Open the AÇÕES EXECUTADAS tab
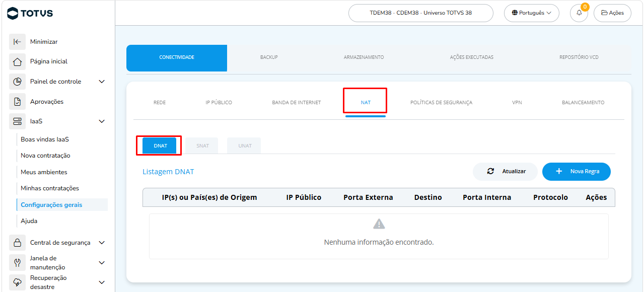The height and width of the screenshot is (292, 644). point(472,57)
